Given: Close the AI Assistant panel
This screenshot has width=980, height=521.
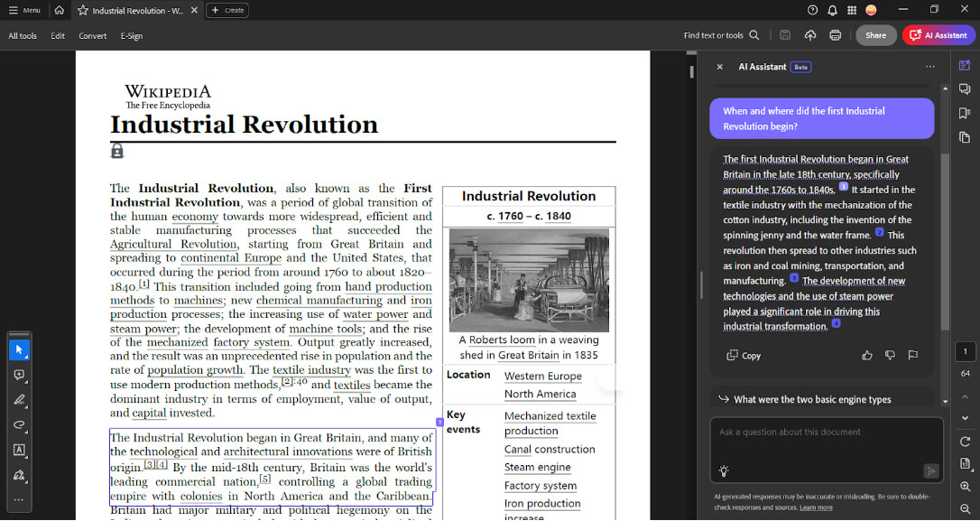Looking at the screenshot, I should click(719, 66).
